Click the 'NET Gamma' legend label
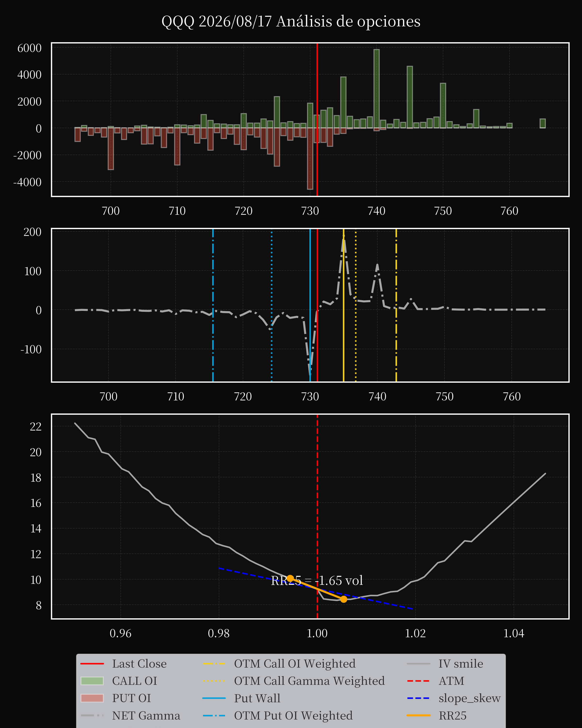582x728 pixels. (146, 716)
